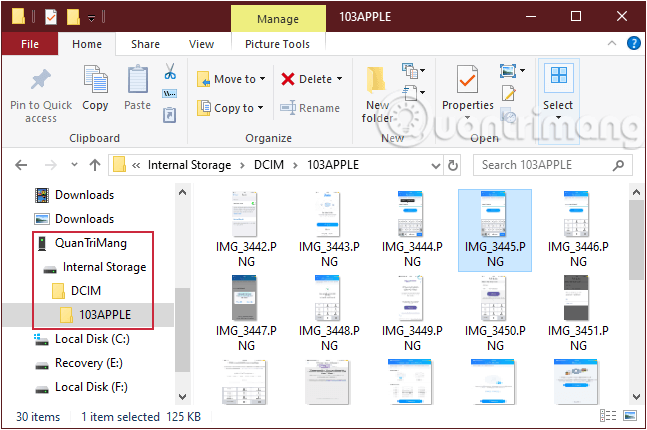The width and height of the screenshot is (647, 430).
Task: Open the Delete dropdown arrow
Action: coord(339,79)
